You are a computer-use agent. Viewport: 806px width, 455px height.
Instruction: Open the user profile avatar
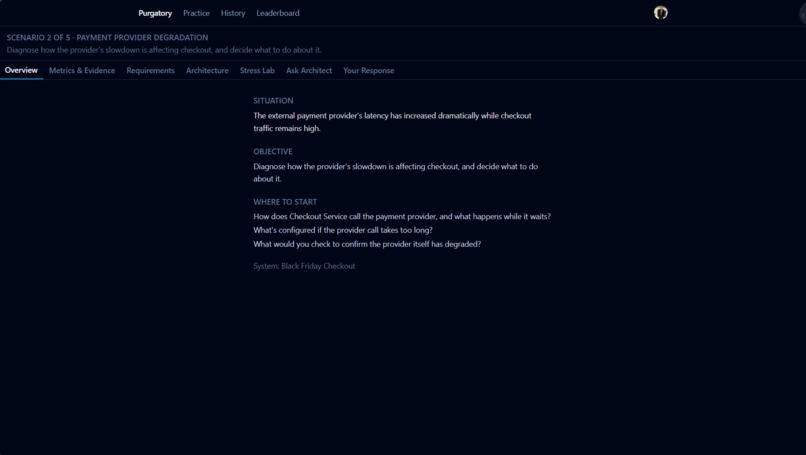coord(661,13)
